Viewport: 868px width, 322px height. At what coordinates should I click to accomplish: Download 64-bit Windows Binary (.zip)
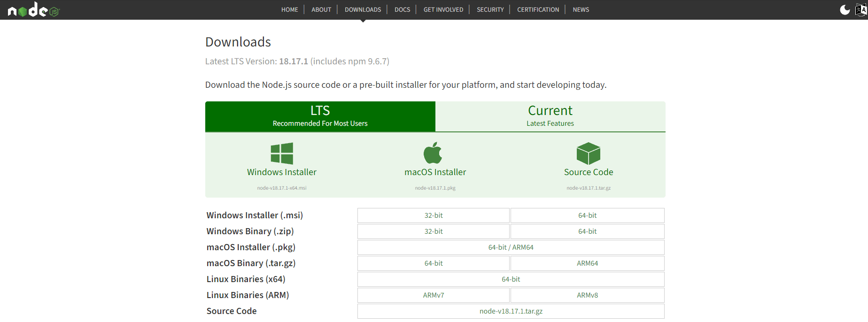click(588, 231)
